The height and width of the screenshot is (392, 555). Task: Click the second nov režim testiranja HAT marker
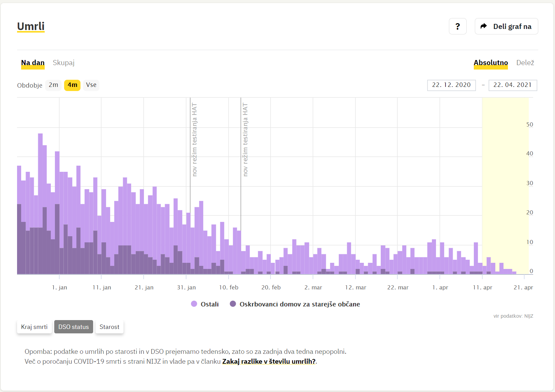[x=245, y=140]
